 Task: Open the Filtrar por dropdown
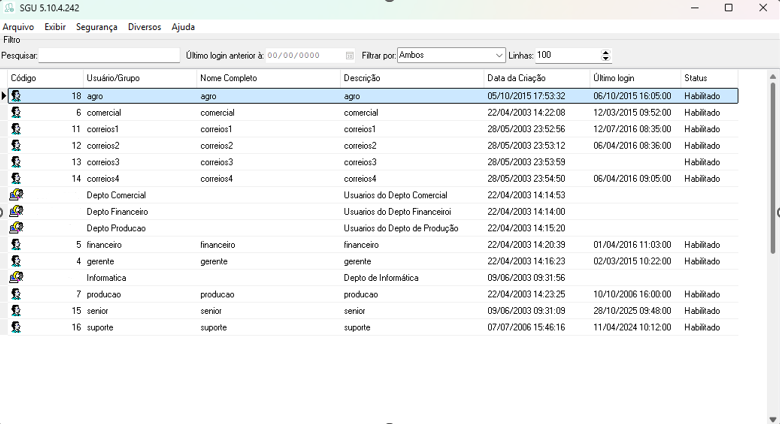coord(499,56)
